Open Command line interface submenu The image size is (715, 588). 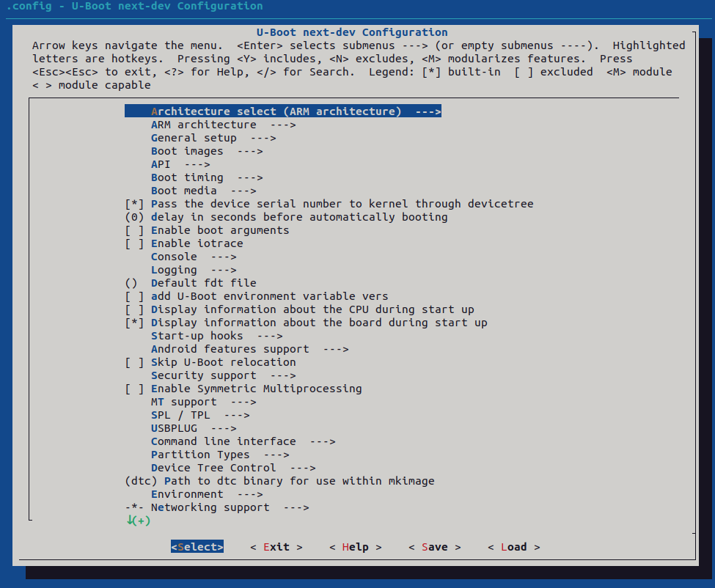[x=243, y=441]
